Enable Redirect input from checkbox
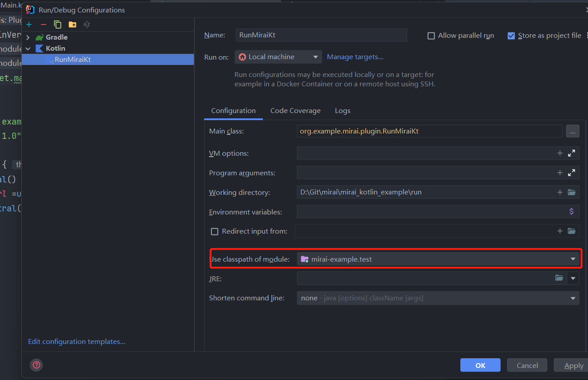The height and width of the screenshot is (380, 588). coord(214,231)
